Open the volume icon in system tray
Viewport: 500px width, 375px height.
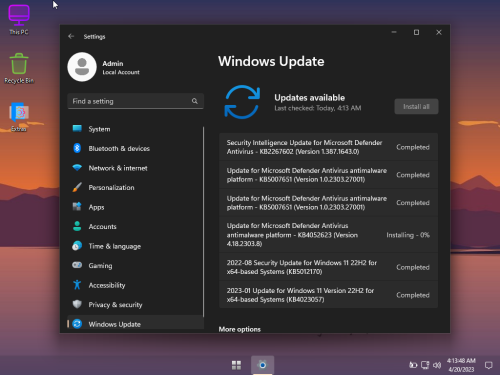(x=437, y=365)
